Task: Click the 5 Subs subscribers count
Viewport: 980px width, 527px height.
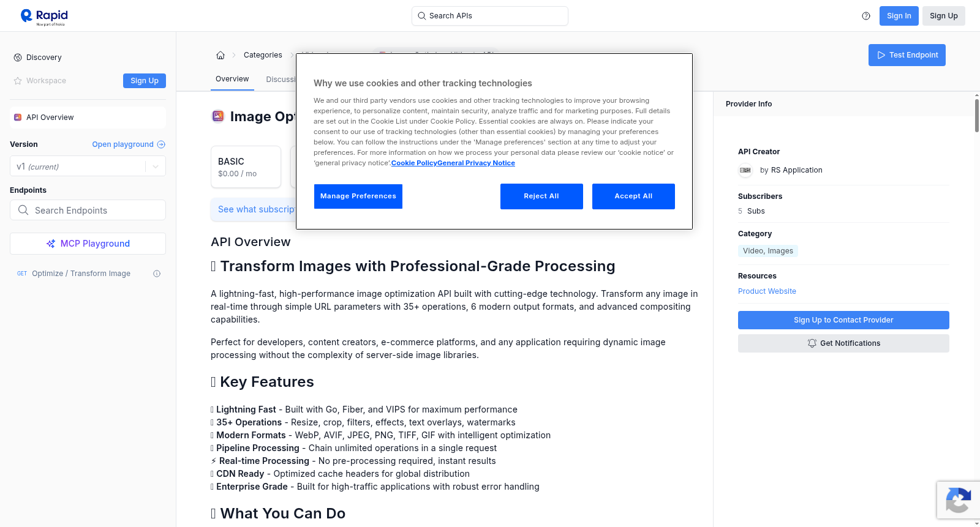Action: coord(752,211)
